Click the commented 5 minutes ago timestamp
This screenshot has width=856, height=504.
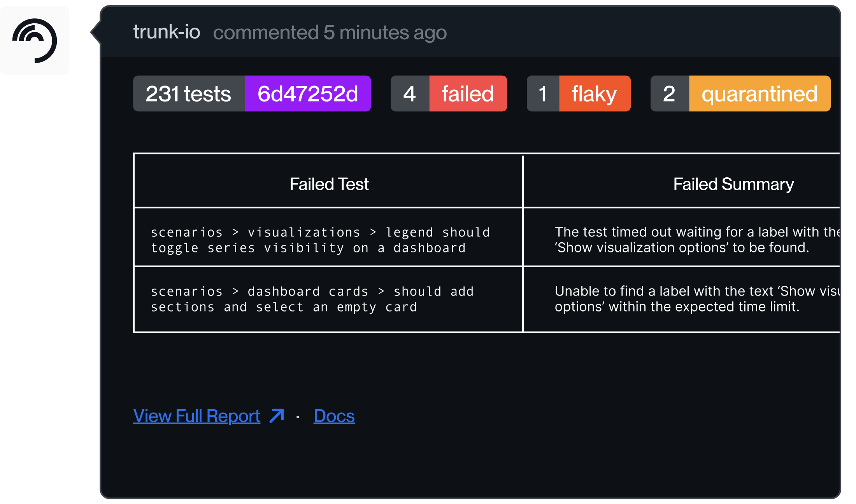click(330, 32)
